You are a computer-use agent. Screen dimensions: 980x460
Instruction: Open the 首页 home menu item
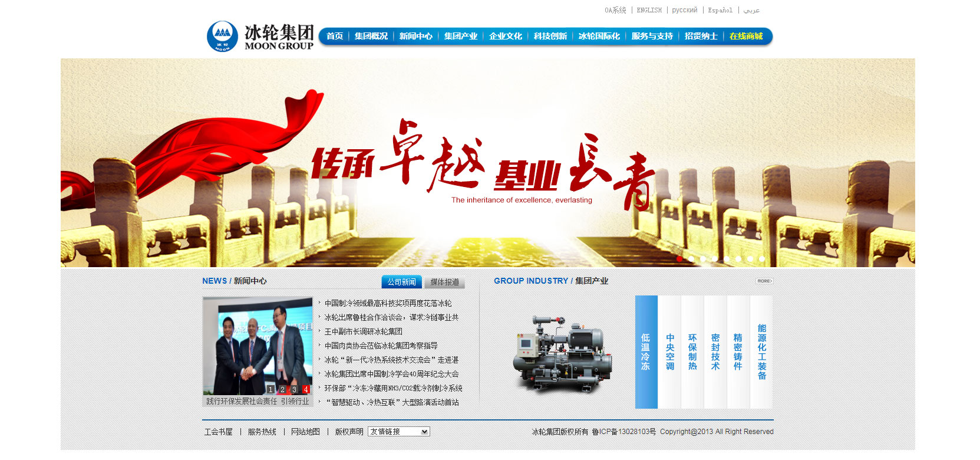[334, 37]
